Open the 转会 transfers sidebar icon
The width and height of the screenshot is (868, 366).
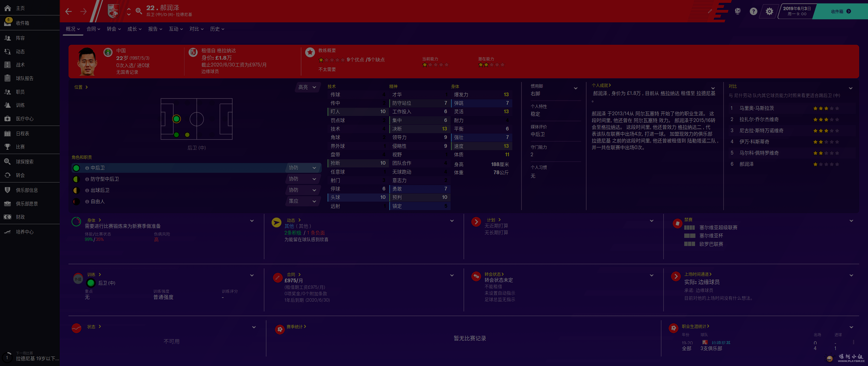coord(7,175)
